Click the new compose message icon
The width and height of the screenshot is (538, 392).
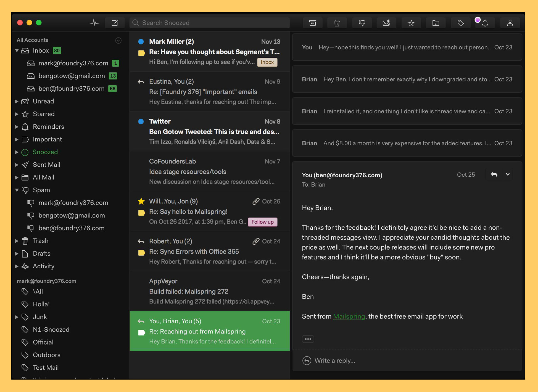[116, 23]
